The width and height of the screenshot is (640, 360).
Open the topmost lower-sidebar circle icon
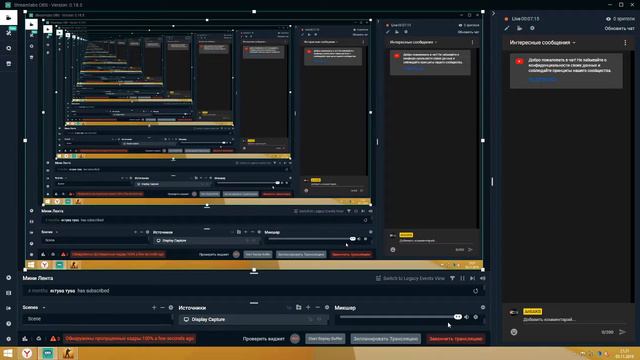[9, 278]
